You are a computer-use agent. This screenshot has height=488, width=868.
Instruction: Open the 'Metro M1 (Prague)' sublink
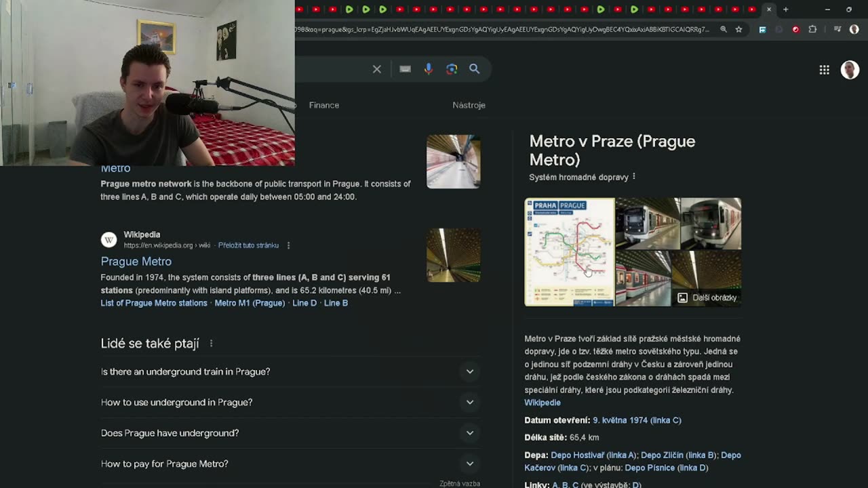pos(250,303)
